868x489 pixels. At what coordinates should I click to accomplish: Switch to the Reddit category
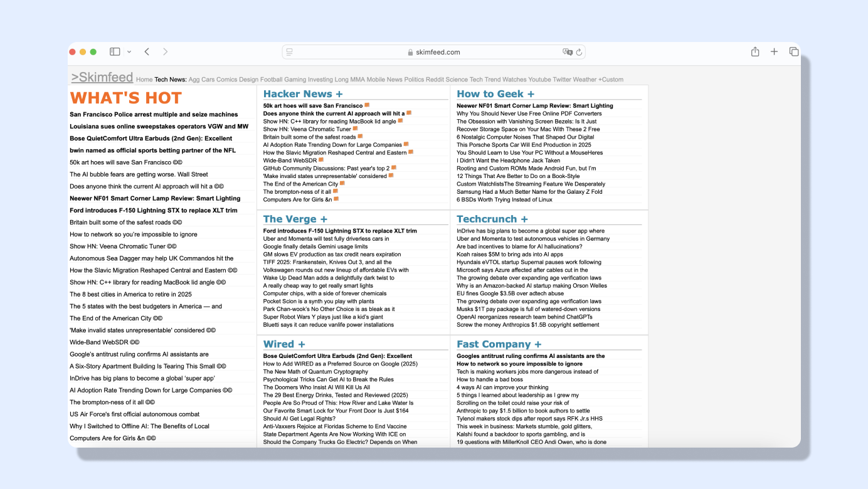tap(435, 80)
